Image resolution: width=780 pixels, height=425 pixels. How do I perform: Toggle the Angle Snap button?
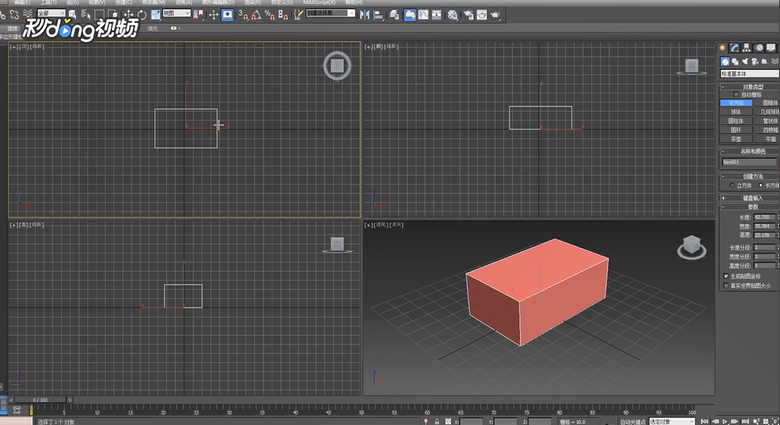pos(256,15)
